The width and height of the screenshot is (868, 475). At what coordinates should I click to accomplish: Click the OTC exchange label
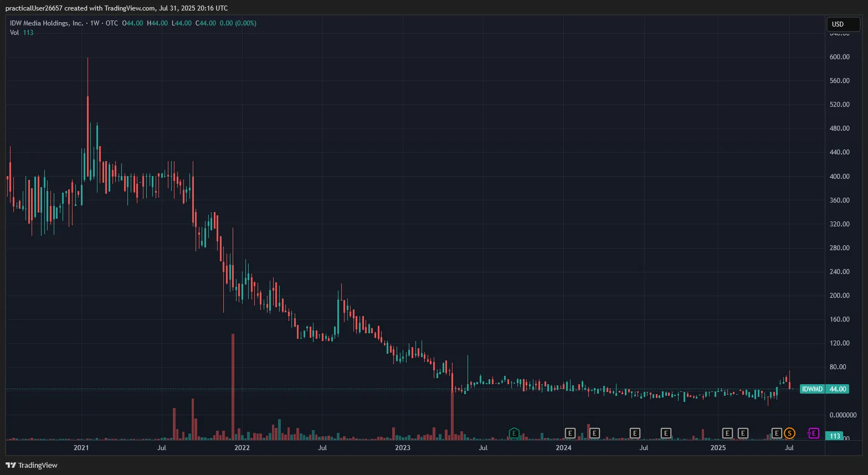coord(112,23)
